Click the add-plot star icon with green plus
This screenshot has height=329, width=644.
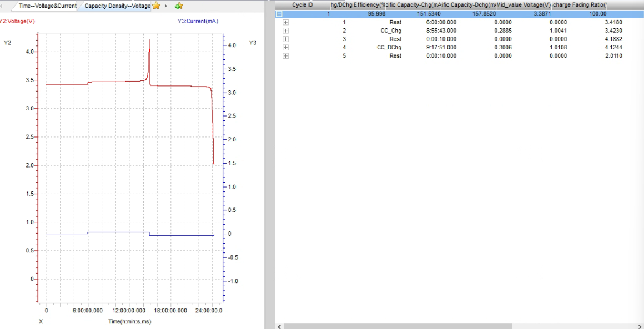point(179,6)
